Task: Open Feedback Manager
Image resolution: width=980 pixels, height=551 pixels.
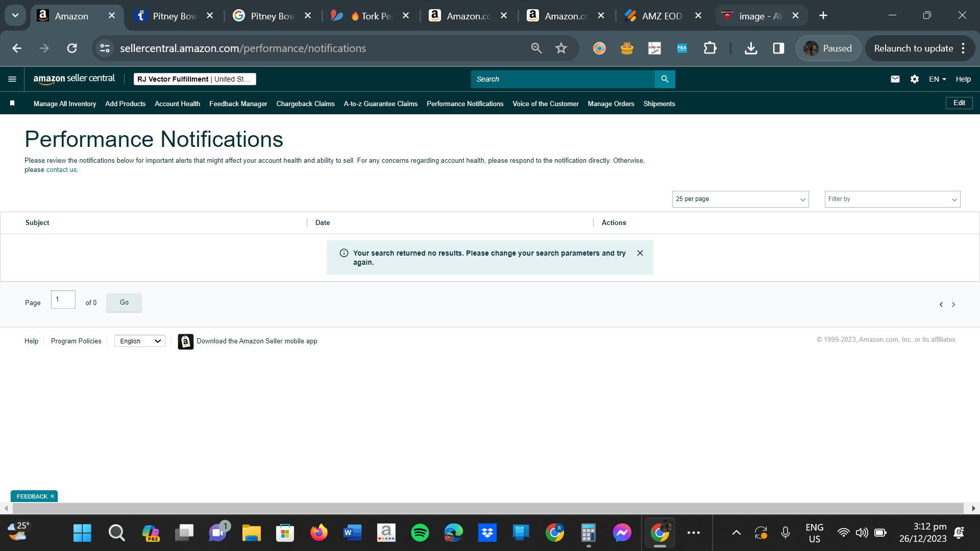Action: 238,104
